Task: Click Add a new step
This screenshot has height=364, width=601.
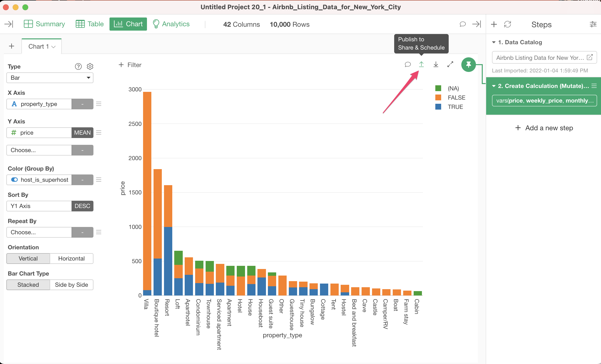Action: [544, 128]
